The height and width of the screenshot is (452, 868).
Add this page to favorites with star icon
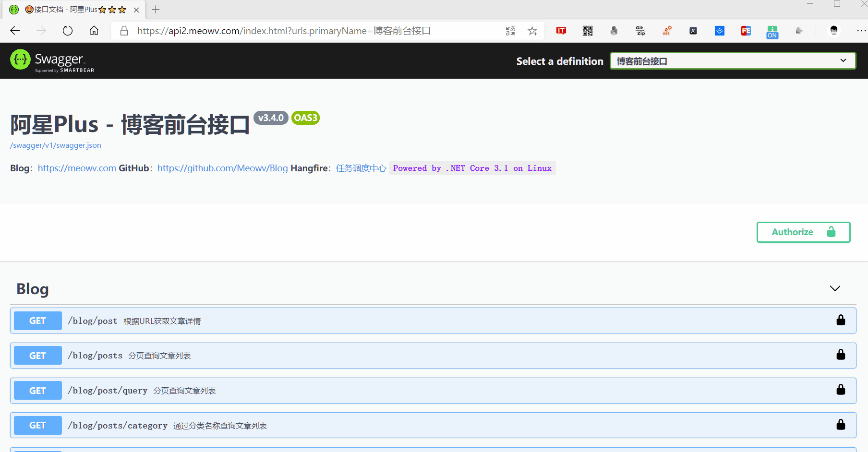click(x=532, y=31)
